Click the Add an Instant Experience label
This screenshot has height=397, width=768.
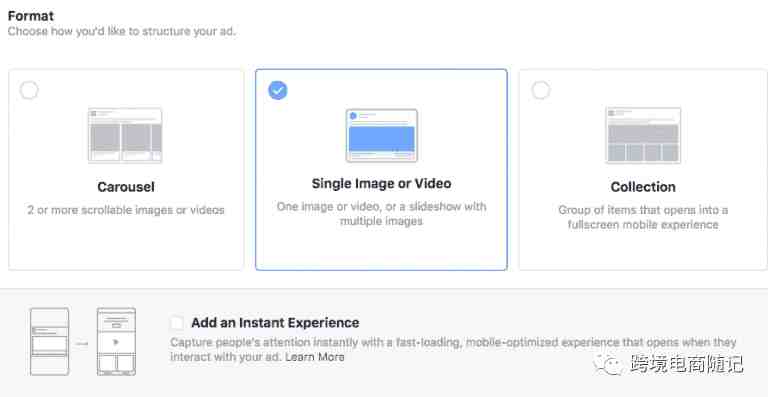tap(275, 323)
